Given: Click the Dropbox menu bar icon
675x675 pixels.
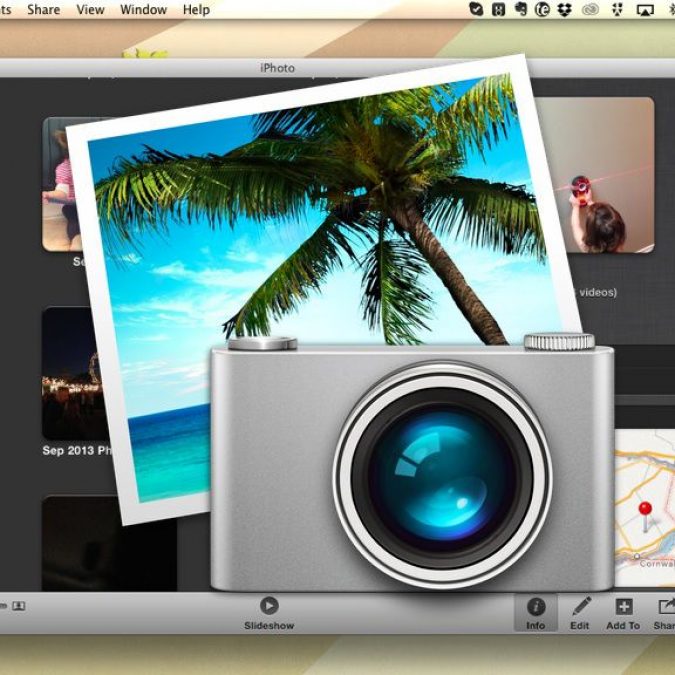Looking at the screenshot, I should point(566,10).
